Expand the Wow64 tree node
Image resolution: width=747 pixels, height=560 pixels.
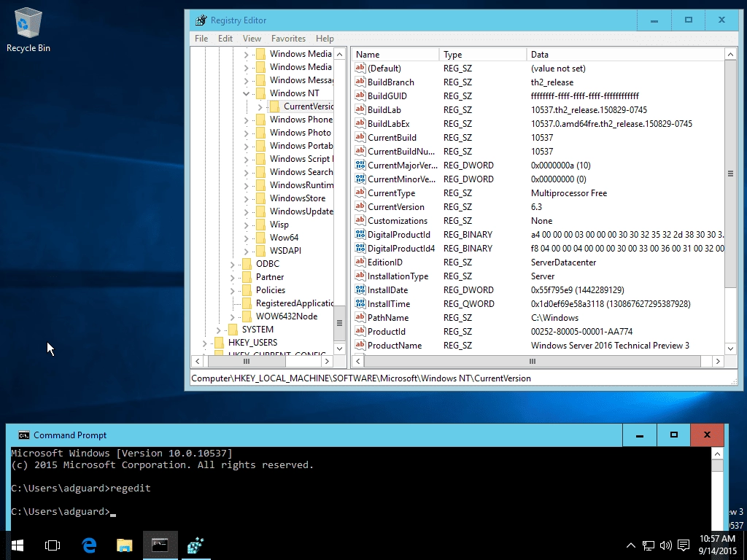247,238
